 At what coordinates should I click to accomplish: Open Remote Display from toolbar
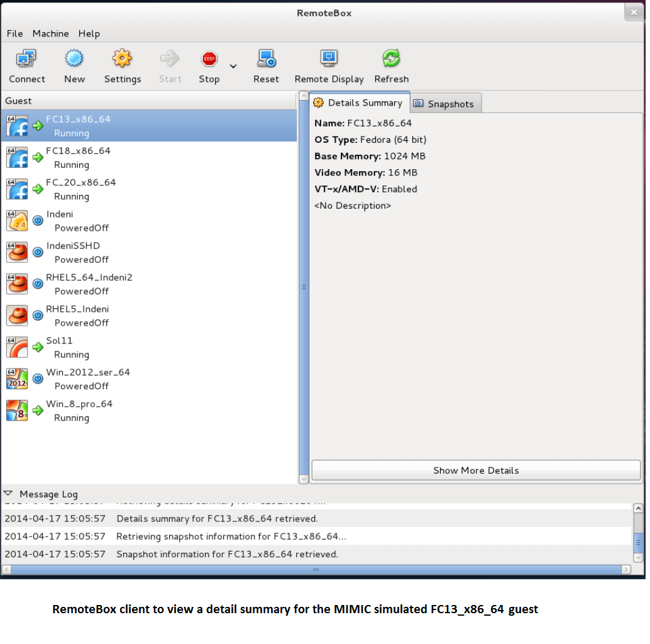[329, 60]
